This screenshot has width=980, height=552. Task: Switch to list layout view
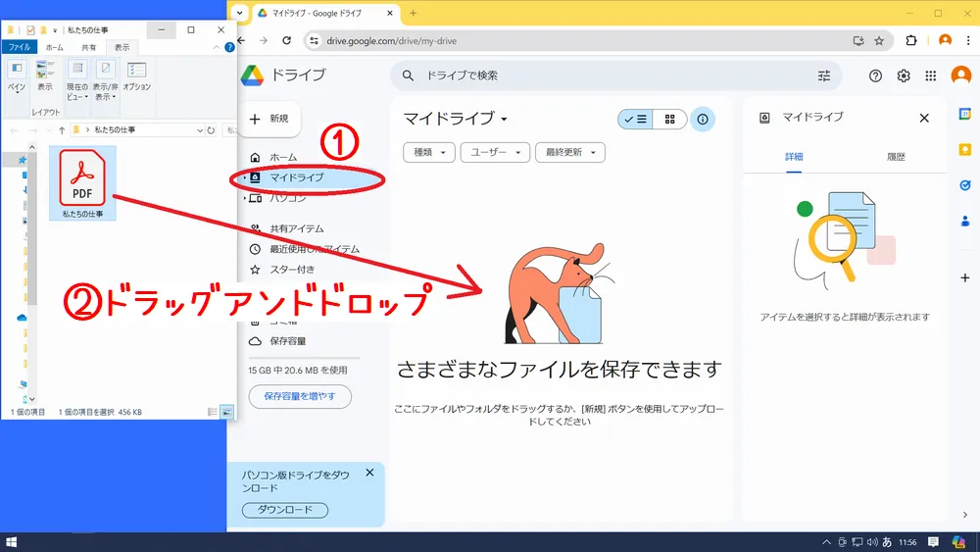[x=634, y=120]
